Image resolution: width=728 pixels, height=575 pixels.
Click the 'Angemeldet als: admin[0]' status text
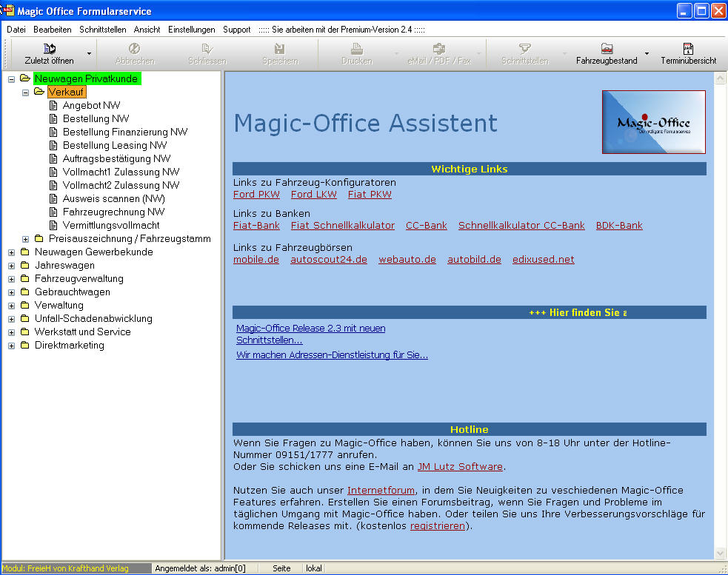[200, 568]
